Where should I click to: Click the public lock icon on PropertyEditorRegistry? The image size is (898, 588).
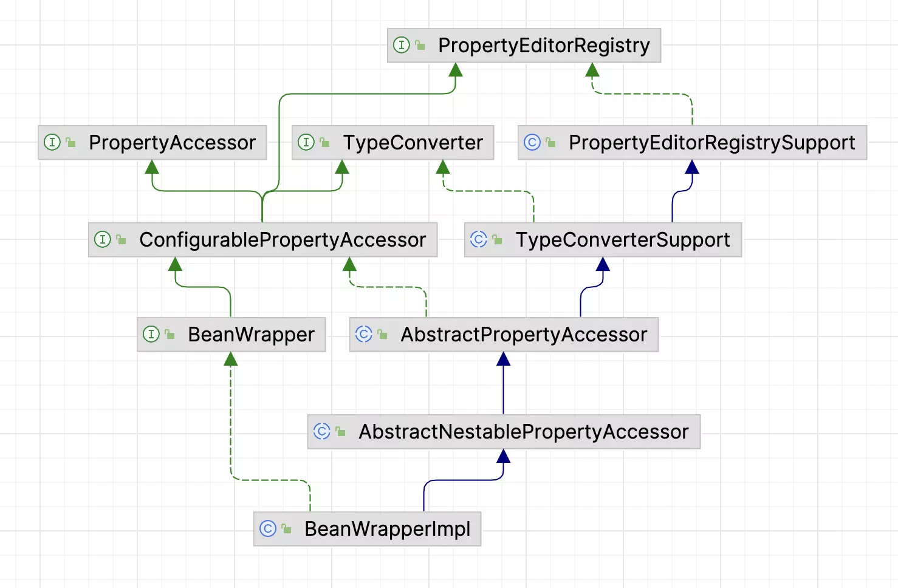(420, 45)
